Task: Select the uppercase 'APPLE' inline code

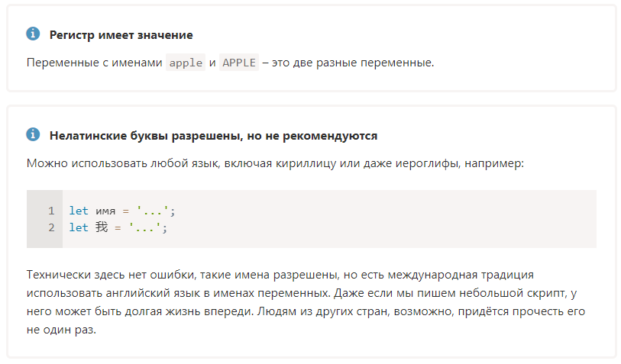Action: [239, 63]
